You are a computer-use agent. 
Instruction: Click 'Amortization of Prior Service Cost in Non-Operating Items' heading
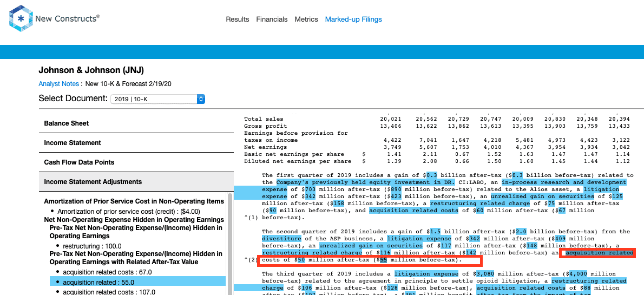(x=134, y=201)
